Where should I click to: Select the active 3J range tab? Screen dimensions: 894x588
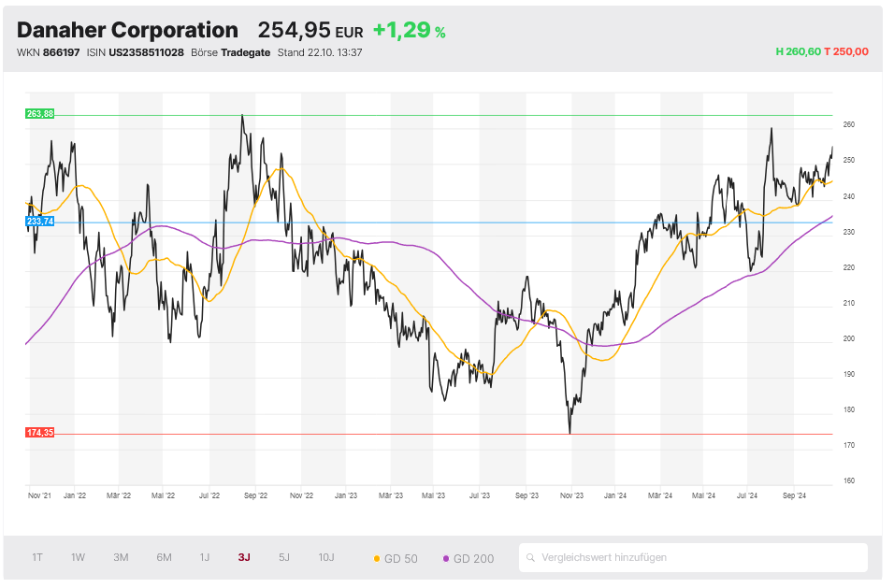click(x=244, y=557)
